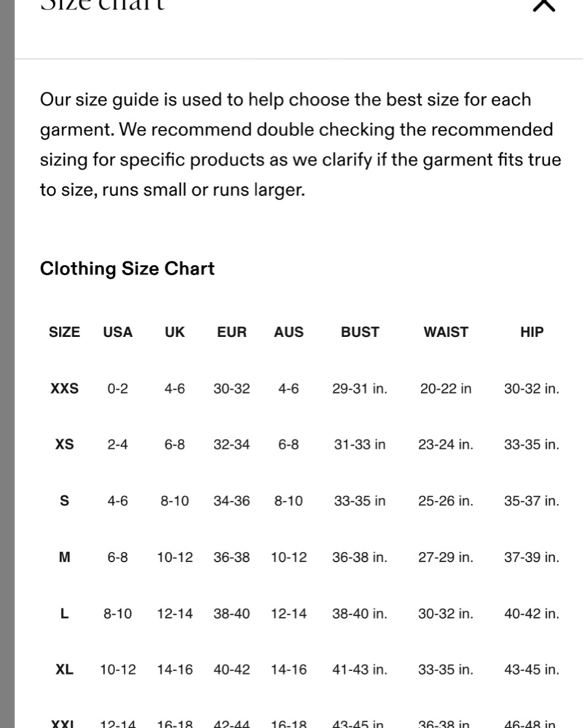Click the S size row label
This screenshot has height=728, width=584.
[65, 501]
